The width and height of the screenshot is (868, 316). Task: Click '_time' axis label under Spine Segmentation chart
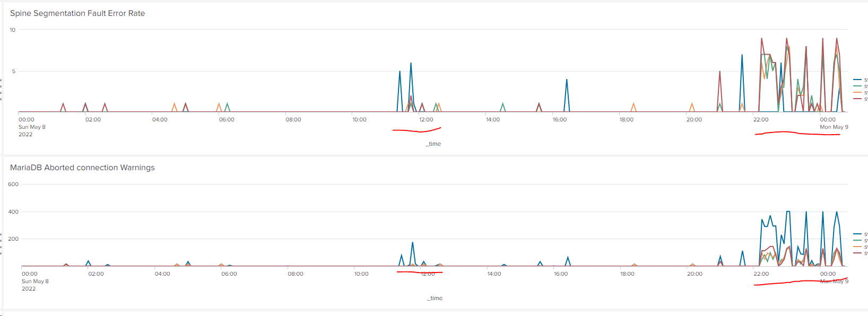coord(433,144)
